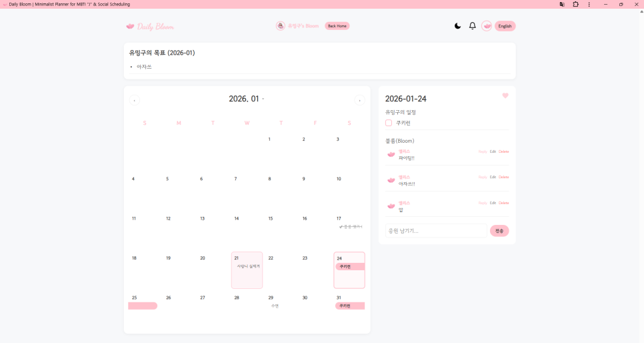Click Reply on the 얍 comment
The width and height of the screenshot is (644, 343).
click(483, 203)
